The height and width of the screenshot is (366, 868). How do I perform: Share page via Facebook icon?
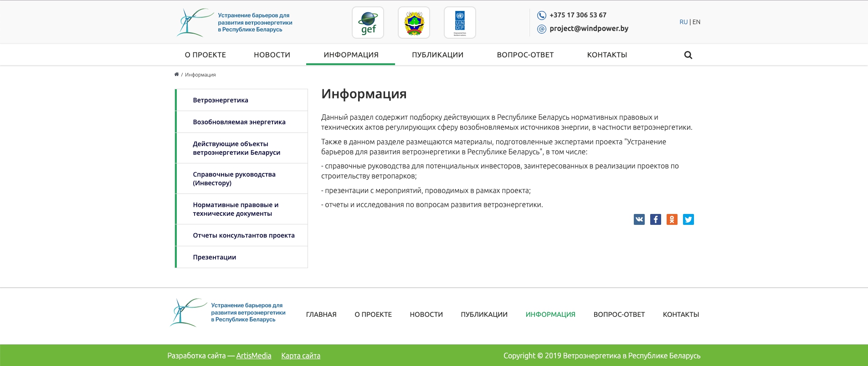pos(655,219)
